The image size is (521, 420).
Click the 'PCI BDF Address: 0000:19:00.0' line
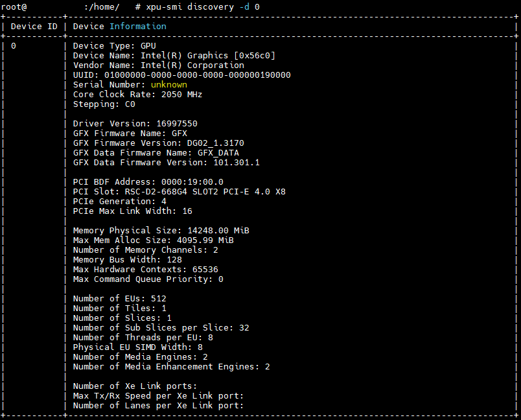(148, 182)
